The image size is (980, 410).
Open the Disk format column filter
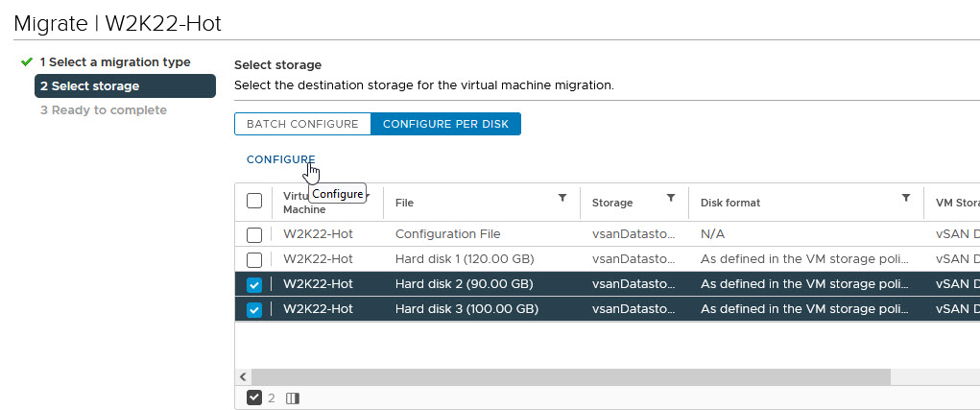pyautogui.click(x=905, y=198)
